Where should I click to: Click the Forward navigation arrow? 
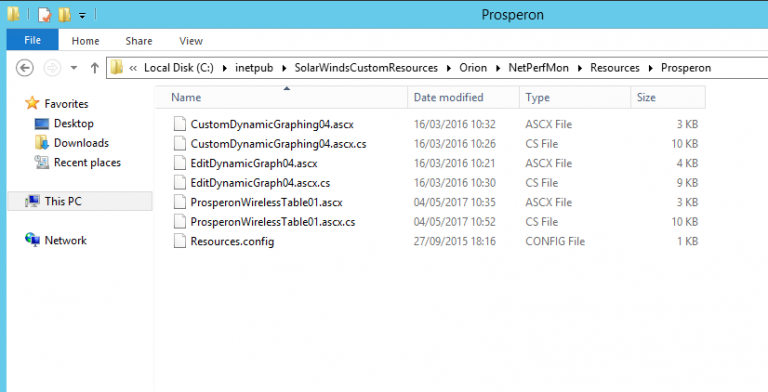52,68
